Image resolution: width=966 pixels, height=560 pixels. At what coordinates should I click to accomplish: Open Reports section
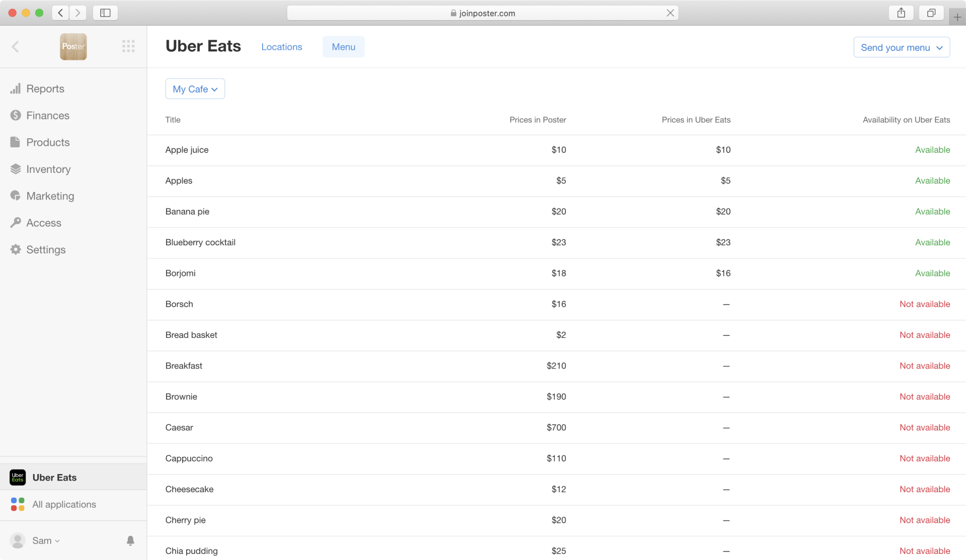point(45,88)
